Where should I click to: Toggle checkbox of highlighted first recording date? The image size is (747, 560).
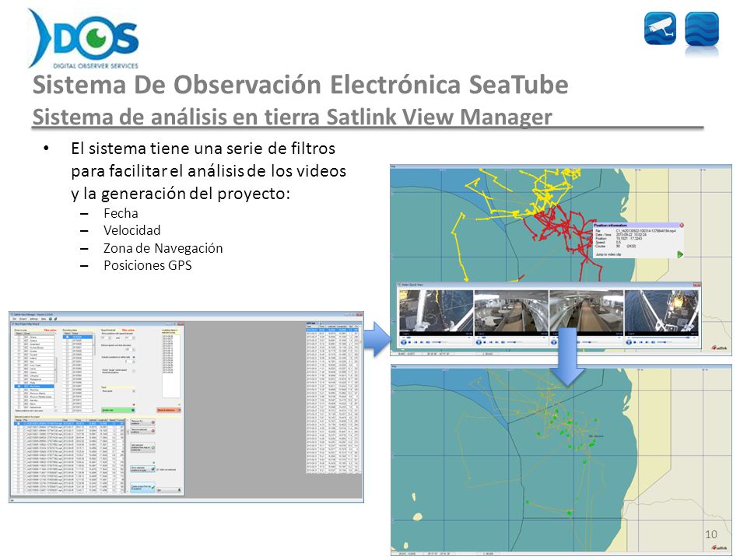pos(67,337)
